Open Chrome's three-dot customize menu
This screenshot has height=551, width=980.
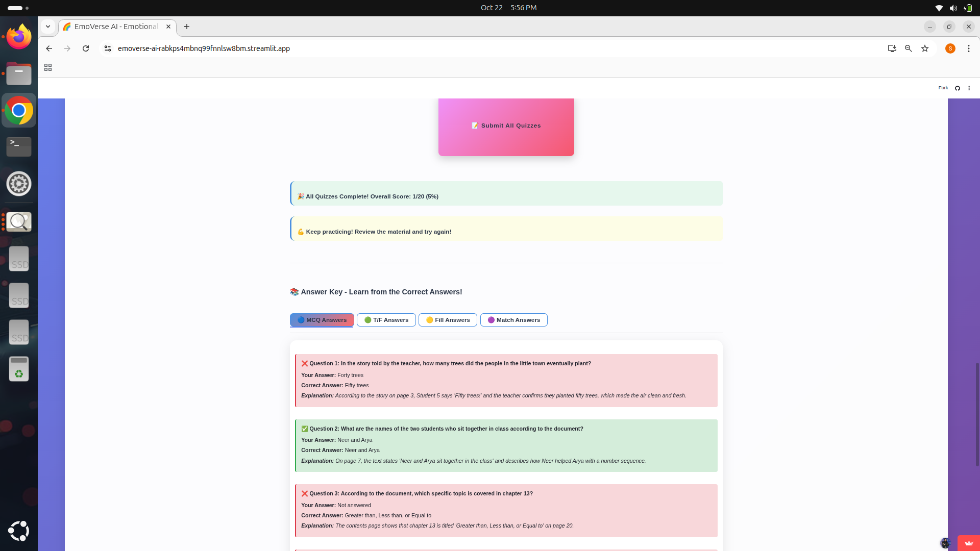pos(968,48)
